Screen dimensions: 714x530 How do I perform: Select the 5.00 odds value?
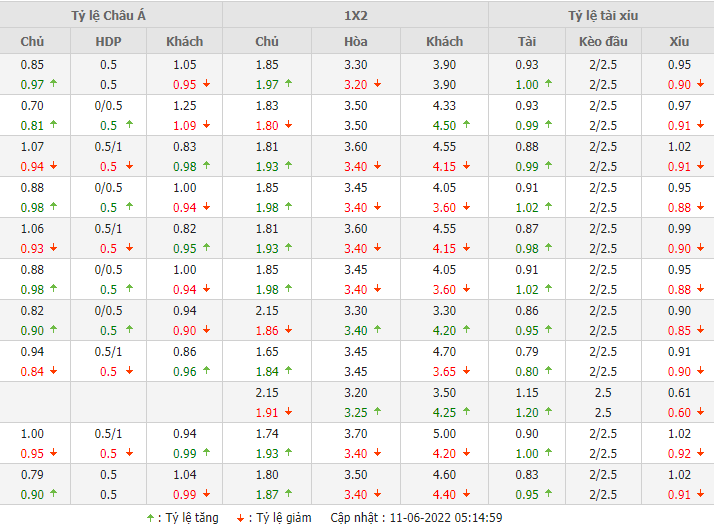(445, 433)
